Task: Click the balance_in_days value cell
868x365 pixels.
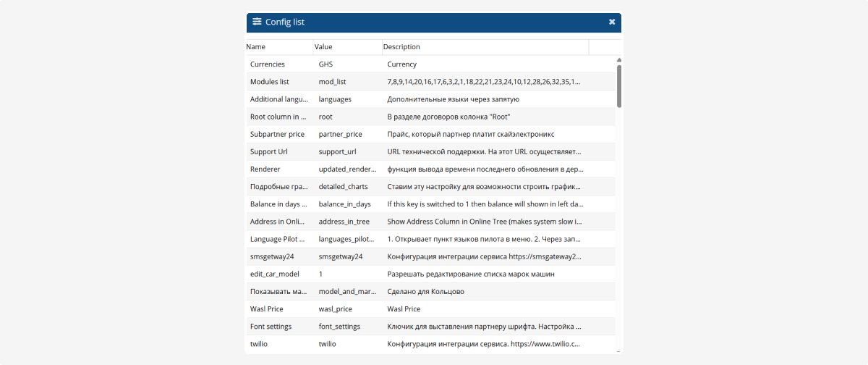Action: 344,204
